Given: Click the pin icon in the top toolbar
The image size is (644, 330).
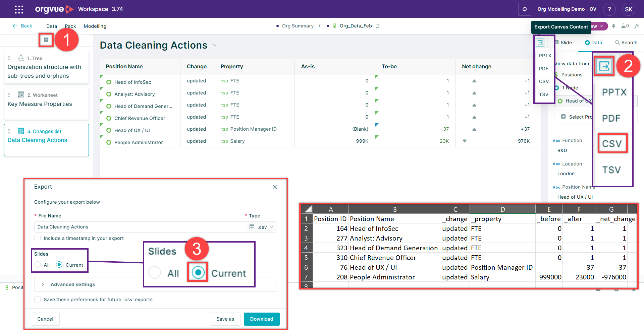Looking at the screenshot, I should pos(613,26).
